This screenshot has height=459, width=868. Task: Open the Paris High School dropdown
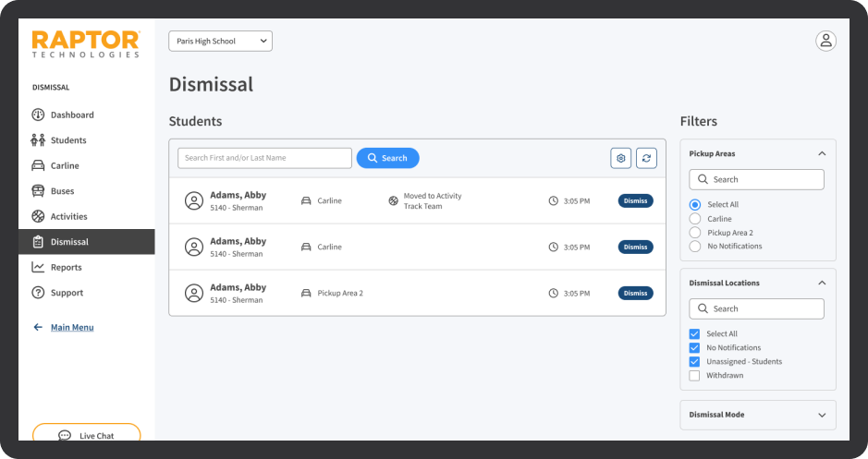(220, 41)
